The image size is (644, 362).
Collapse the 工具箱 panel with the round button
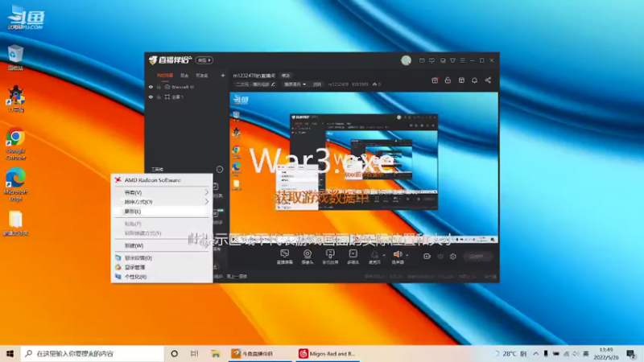(220, 169)
